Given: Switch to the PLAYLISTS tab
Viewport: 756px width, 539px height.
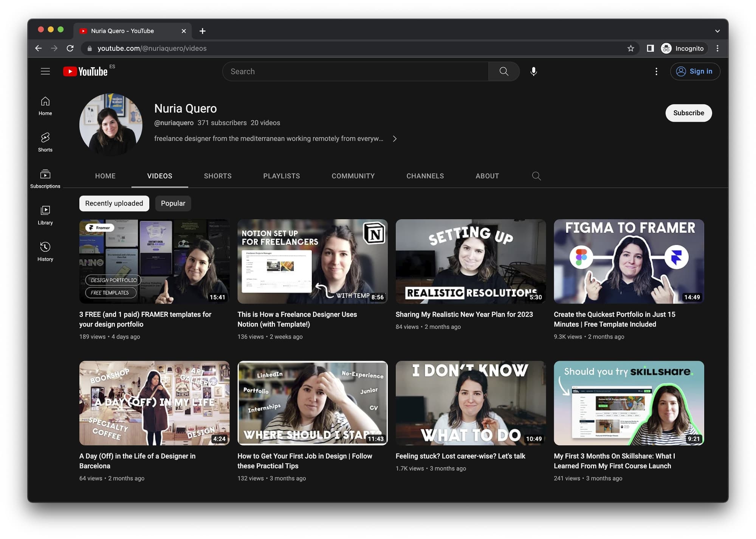Looking at the screenshot, I should pyautogui.click(x=282, y=176).
